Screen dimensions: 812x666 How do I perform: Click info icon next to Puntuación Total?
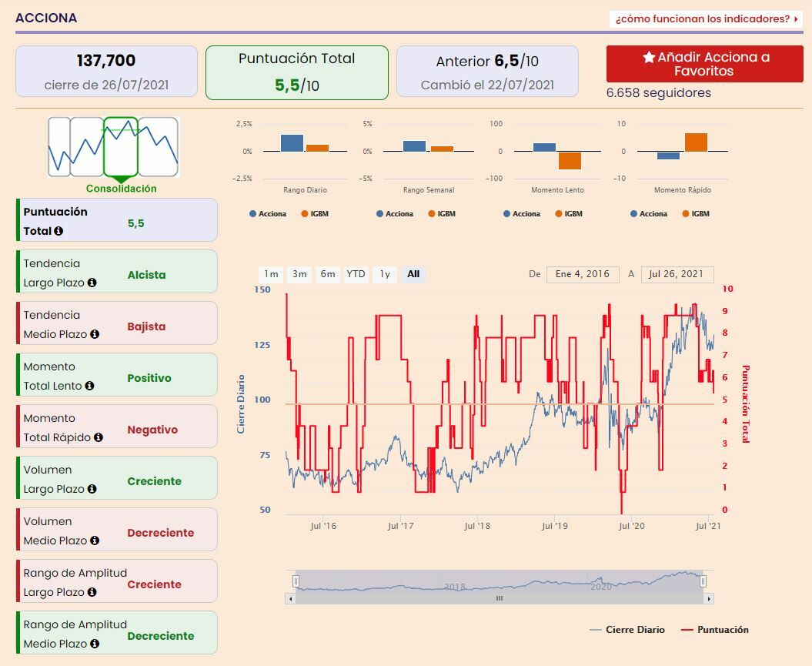click(x=58, y=231)
